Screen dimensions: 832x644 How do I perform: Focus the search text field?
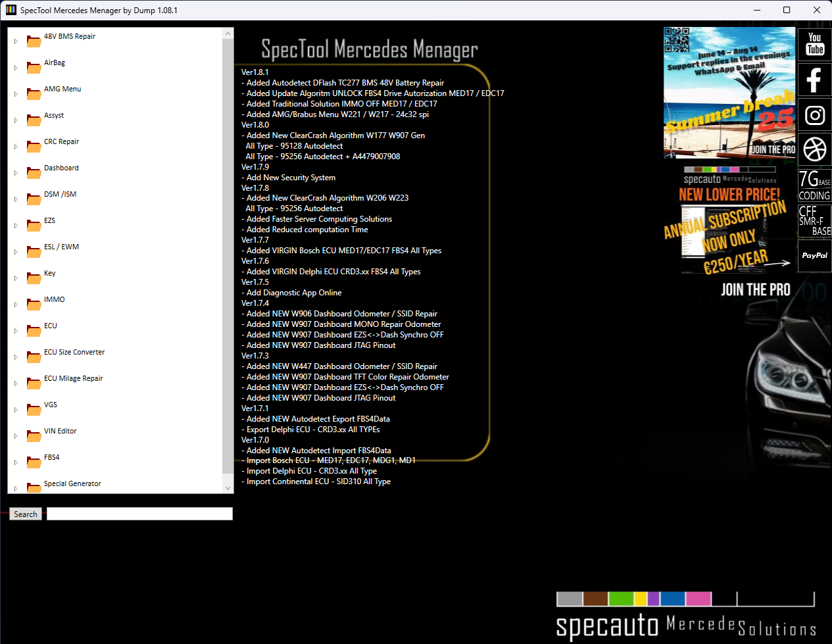click(x=139, y=514)
